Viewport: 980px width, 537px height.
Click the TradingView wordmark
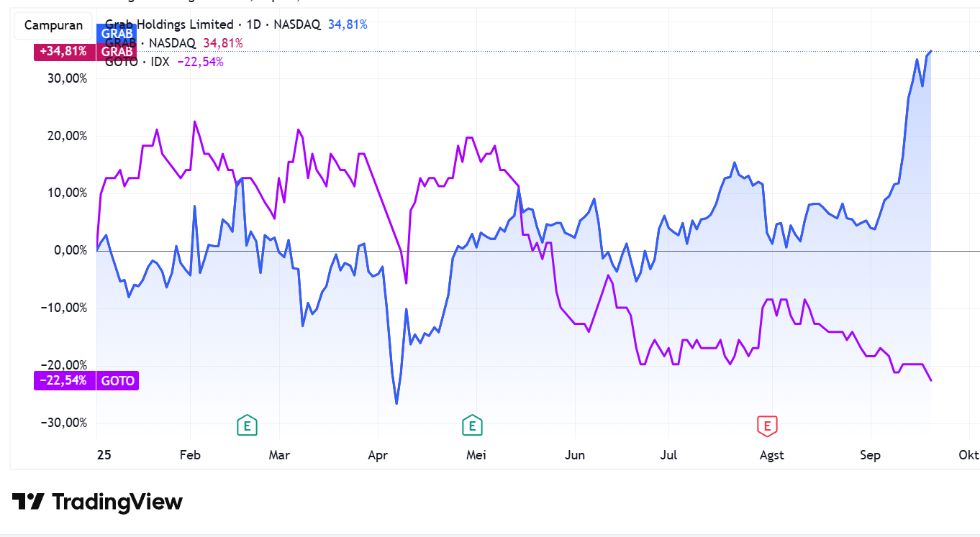[x=117, y=502]
